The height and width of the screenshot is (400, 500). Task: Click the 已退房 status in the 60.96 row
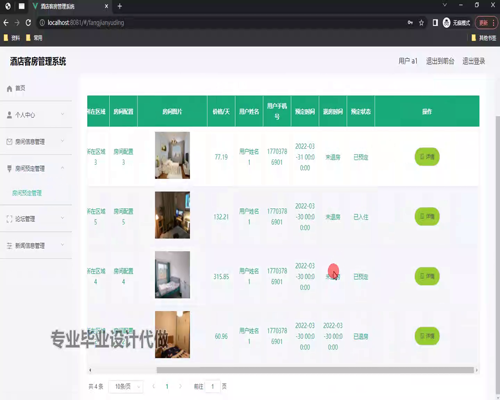point(361,337)
